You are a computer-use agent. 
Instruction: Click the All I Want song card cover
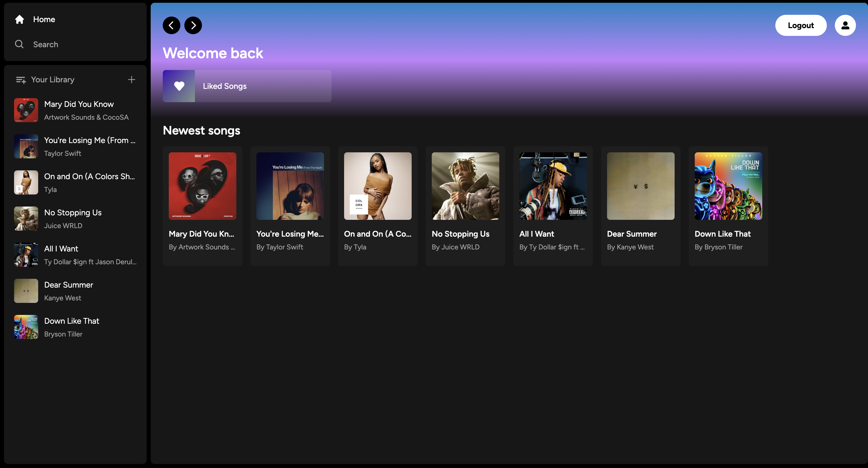553,186
